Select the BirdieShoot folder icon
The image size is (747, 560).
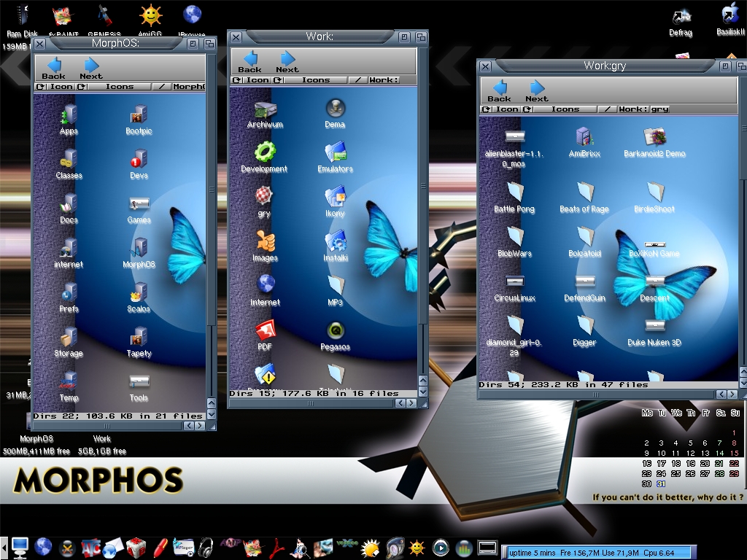click(654, 197)
